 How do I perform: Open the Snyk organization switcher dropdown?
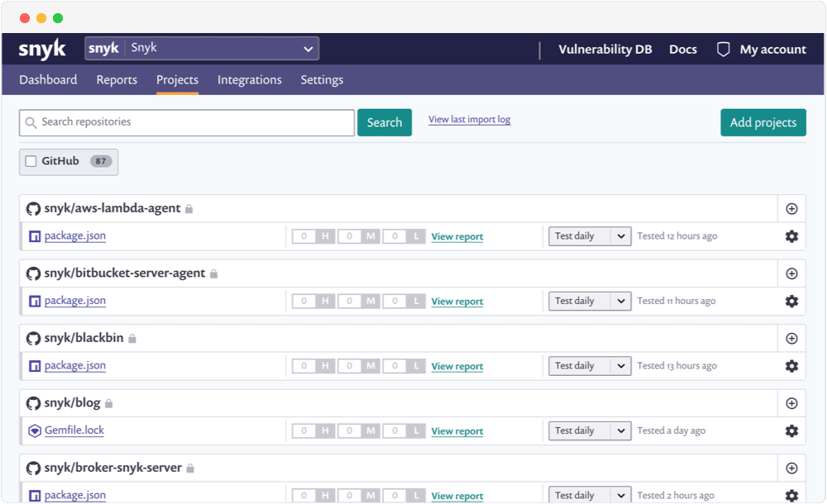pos(202,49)
